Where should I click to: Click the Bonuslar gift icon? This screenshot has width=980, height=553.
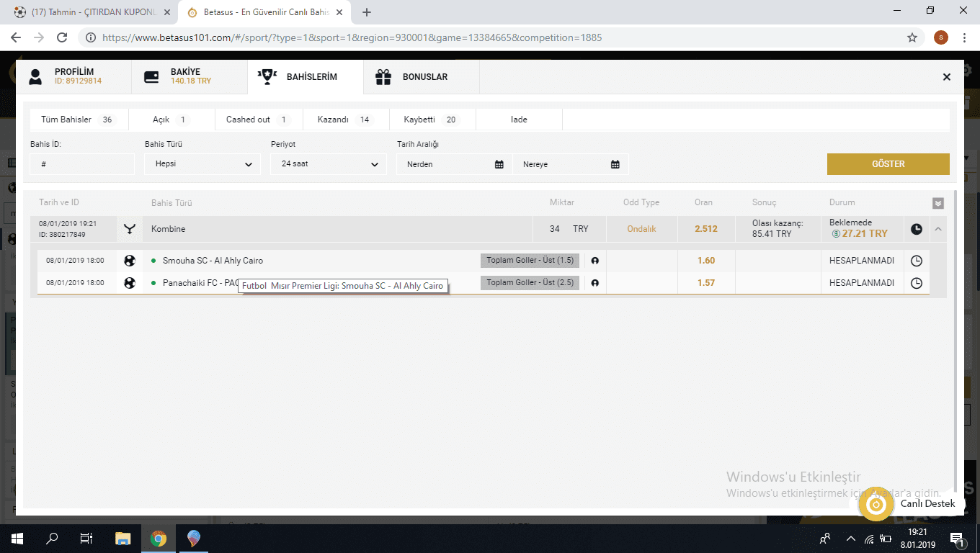coord(383,77)
